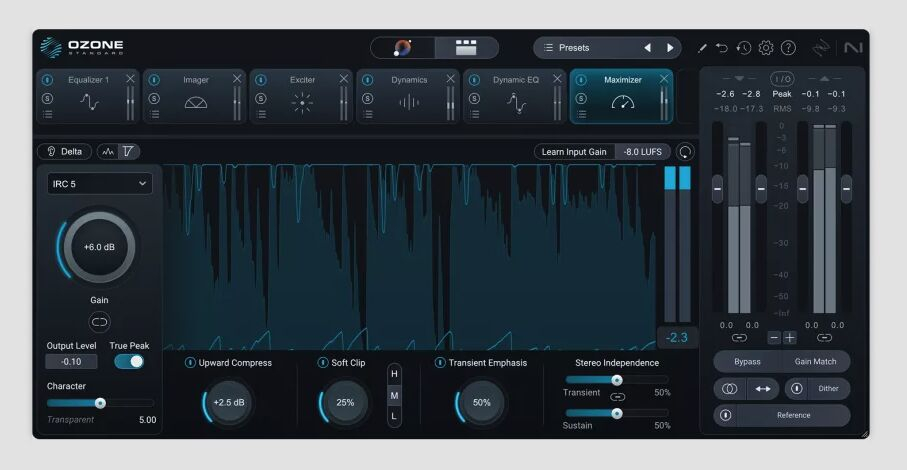Click the Learn Input Gain button
This screenshot has height=470, width=907.
[x=574, y=152]
